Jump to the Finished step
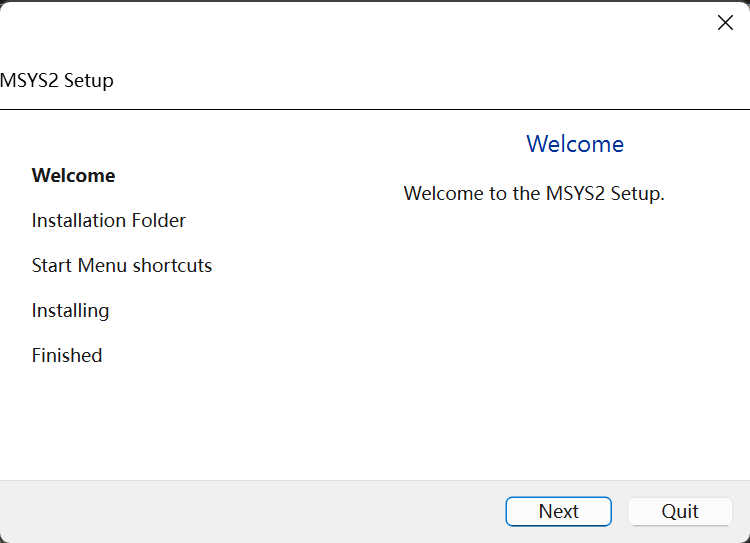 coord(66,355)
